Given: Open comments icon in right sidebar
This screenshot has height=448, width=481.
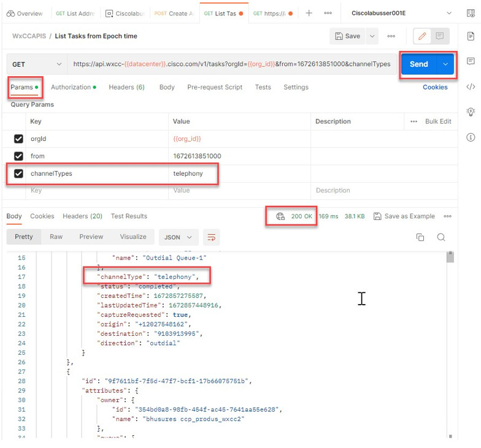Looking at the screenshot, I should [471, 61].
